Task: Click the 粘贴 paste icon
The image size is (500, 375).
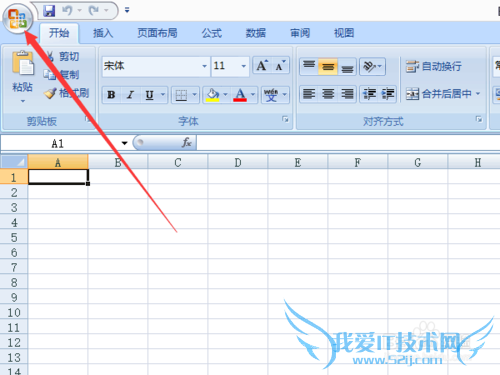Action: coord(23,63)
